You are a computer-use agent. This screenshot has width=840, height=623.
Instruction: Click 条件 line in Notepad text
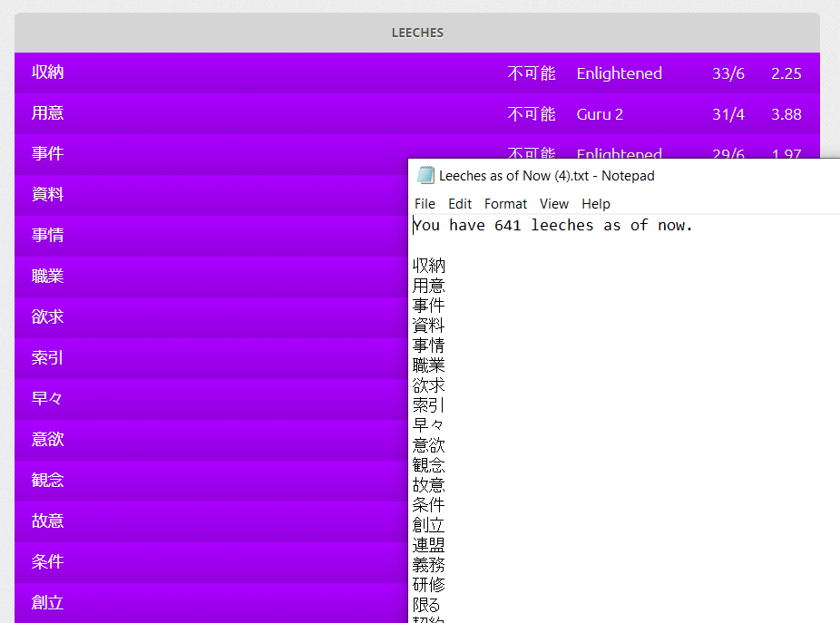pos(428,505)
